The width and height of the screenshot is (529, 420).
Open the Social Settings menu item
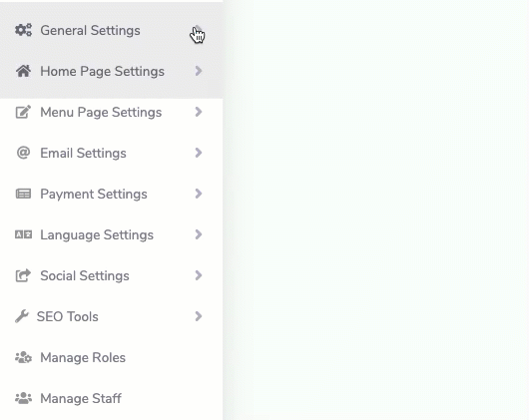(x=111, y=275)
